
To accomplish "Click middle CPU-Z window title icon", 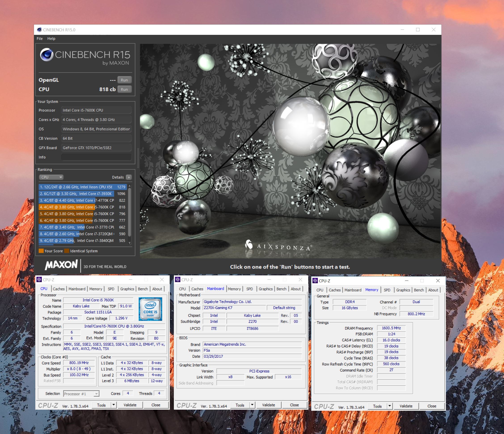I will point(178,280).
